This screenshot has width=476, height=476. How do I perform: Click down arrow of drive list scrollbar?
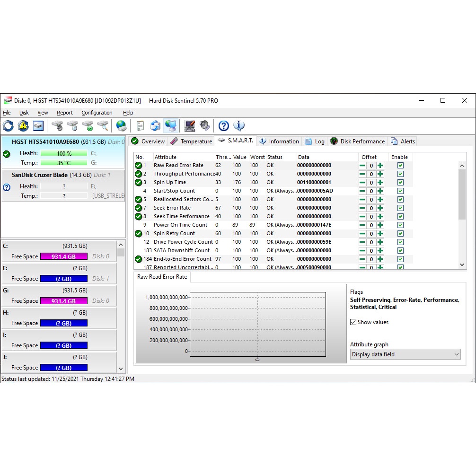pos(121,369)
